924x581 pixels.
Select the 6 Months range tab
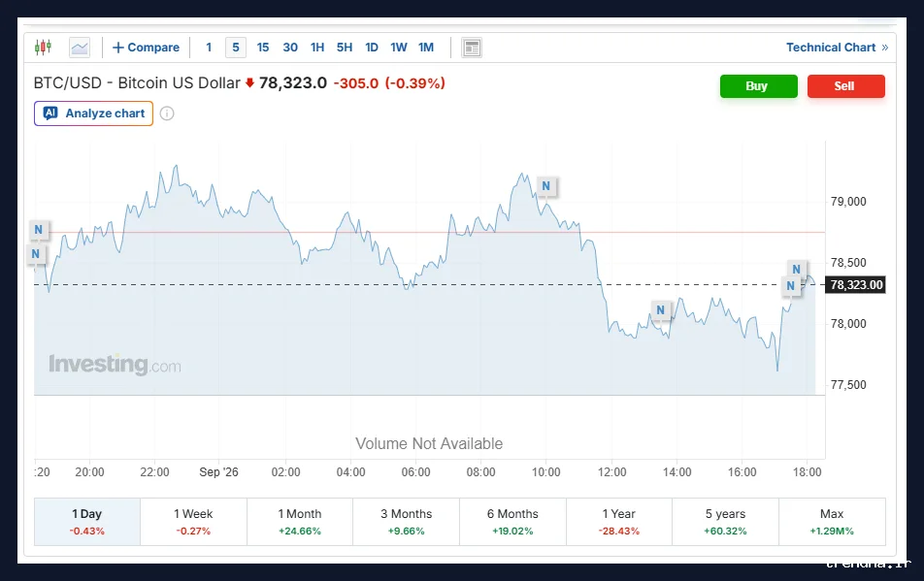pos(512,522)
